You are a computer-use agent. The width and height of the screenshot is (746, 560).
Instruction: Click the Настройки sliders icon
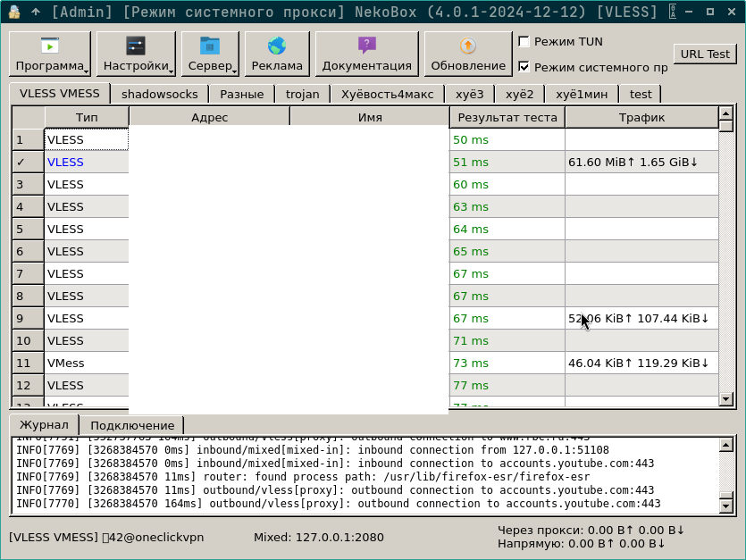[136, 46]
